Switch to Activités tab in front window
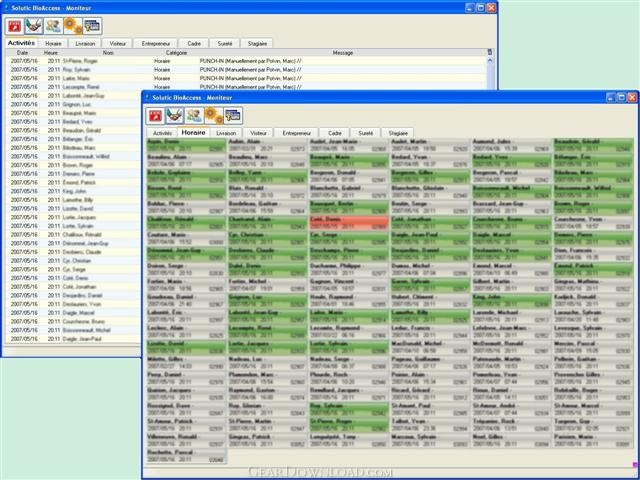640x480 pixels. point(162,133)
